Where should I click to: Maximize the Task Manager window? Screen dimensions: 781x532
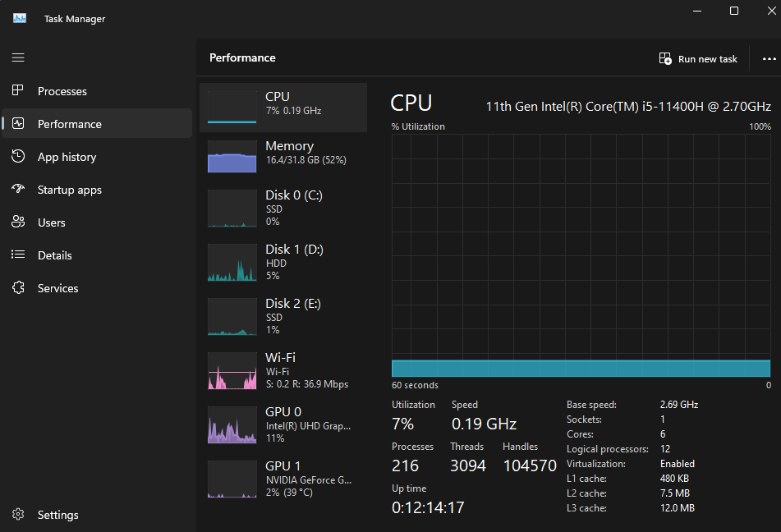coord(734,11)
